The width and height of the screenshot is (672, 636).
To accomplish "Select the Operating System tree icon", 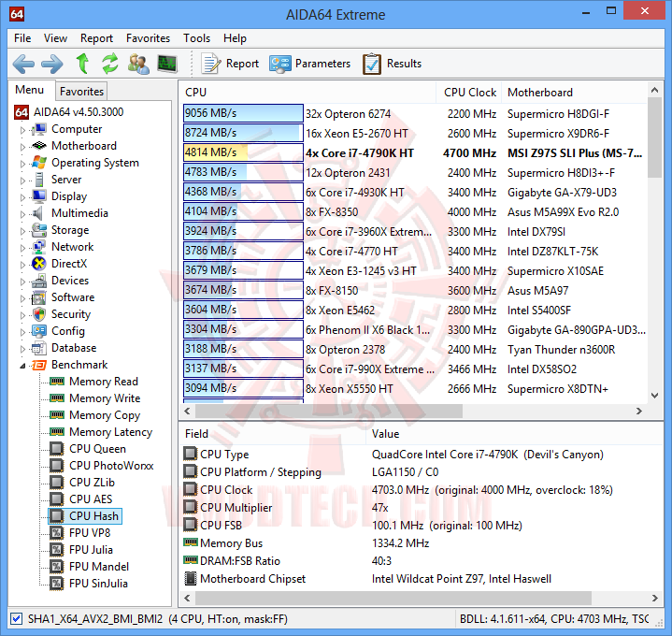I will point(39,163).
